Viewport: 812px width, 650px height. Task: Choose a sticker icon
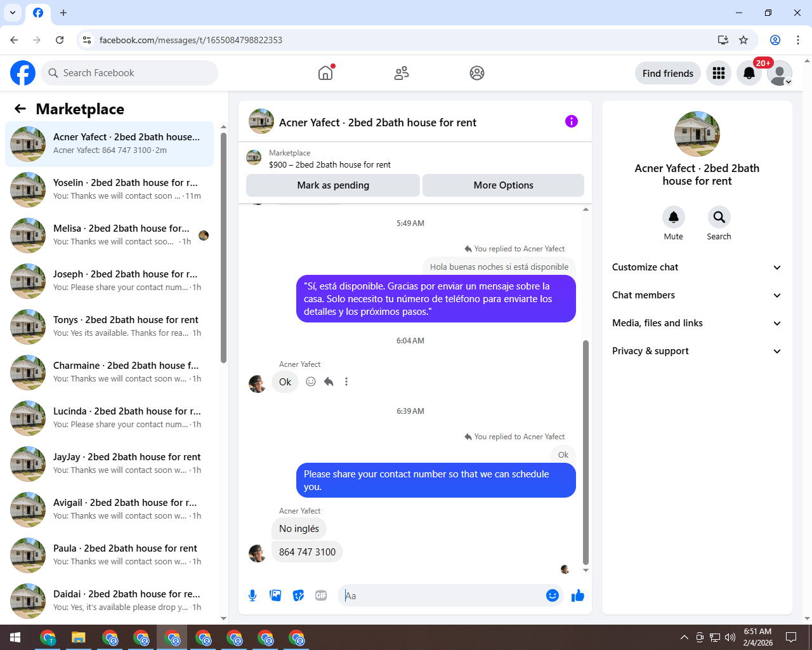[298, 595]
